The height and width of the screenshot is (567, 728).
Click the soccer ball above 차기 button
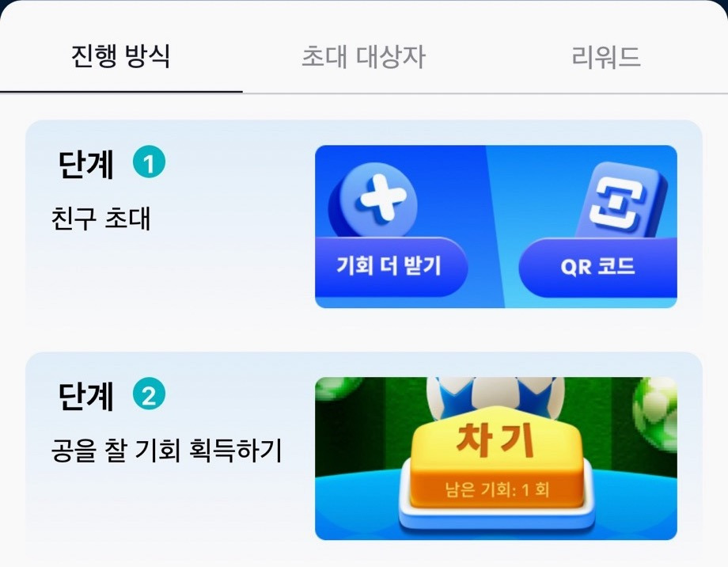point(495,394)
